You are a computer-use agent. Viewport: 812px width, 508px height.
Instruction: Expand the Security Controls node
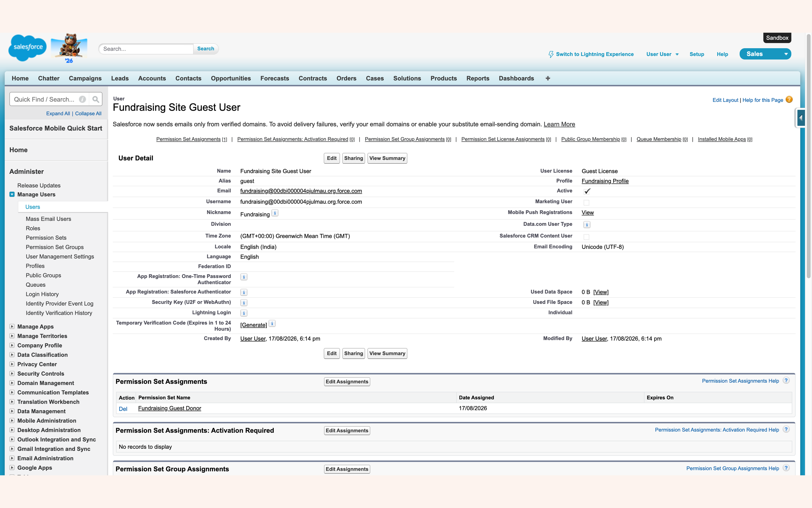(12, 374)
